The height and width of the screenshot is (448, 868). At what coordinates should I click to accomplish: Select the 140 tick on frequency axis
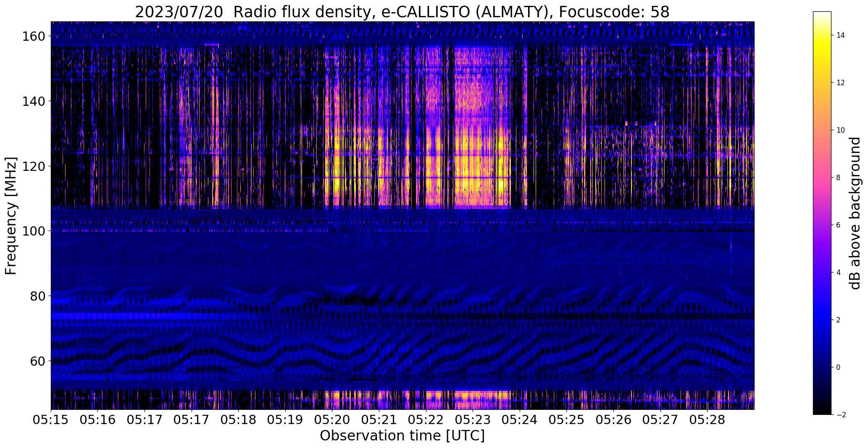pyautogui.click(x=33, y=101)
